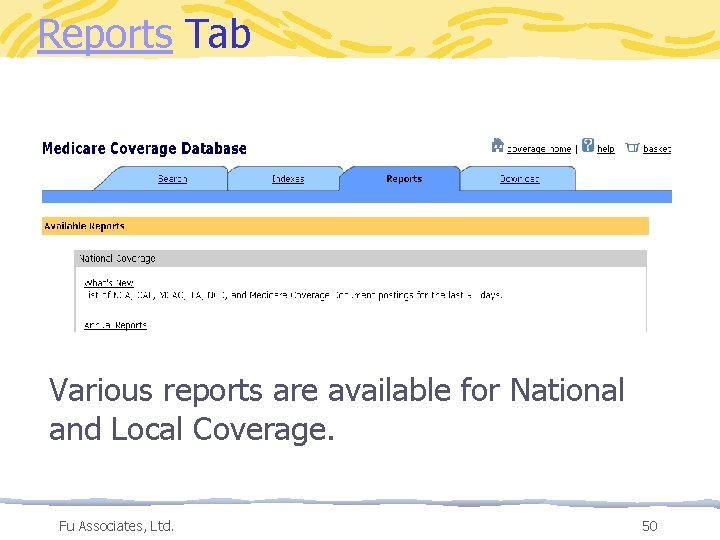Open the Annual Reports link
This screenshot has width=720, height=540.
click(x=115, y=325)
